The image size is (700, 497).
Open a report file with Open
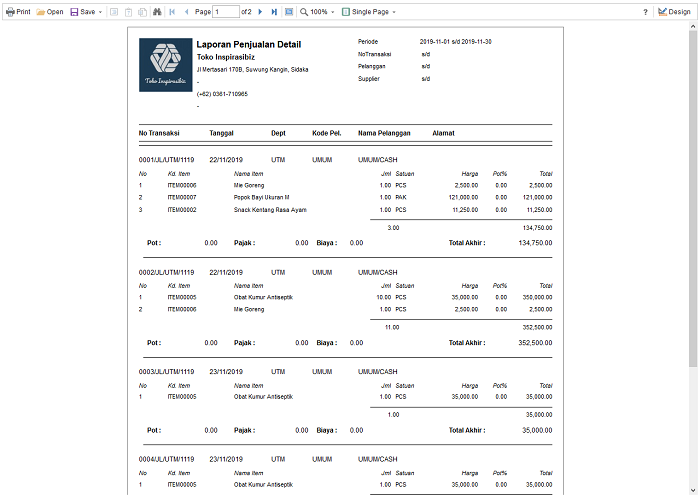[50, 12]
